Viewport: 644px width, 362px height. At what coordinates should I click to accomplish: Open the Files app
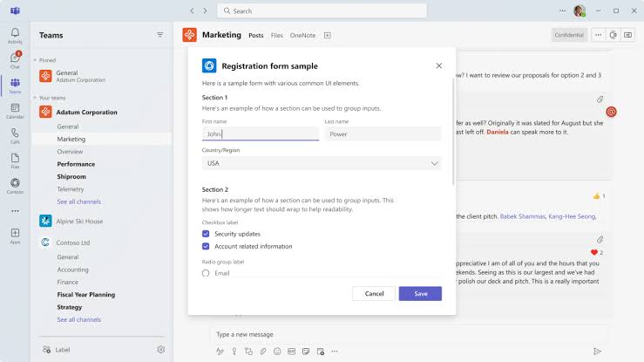15,161
